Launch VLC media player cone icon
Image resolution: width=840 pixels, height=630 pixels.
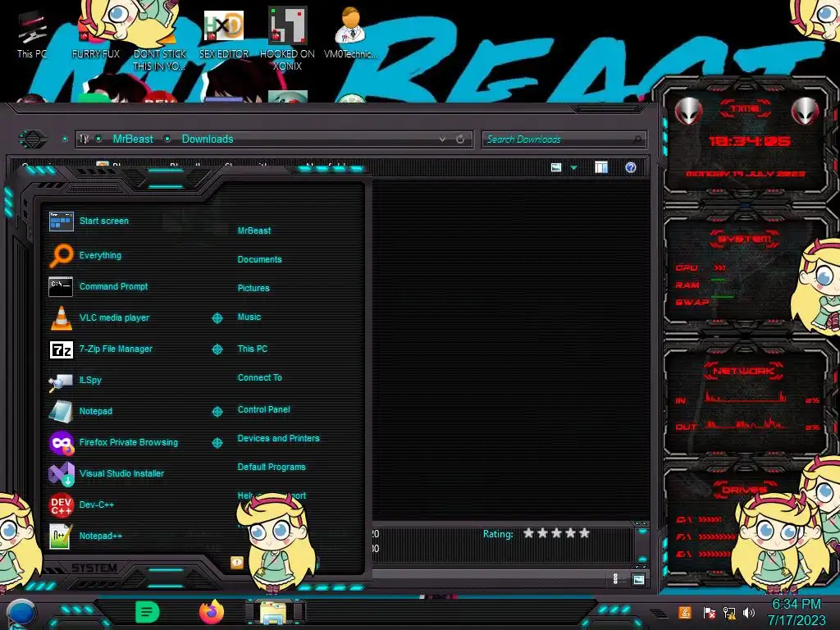click(61, 317)
